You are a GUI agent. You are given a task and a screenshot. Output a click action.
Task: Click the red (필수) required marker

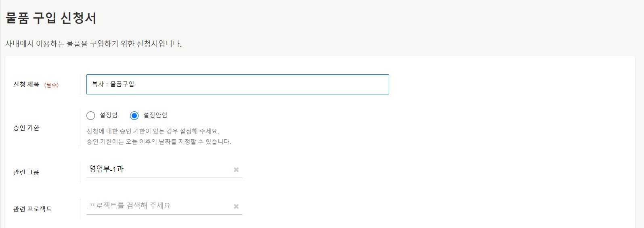[x=52, y=85]
